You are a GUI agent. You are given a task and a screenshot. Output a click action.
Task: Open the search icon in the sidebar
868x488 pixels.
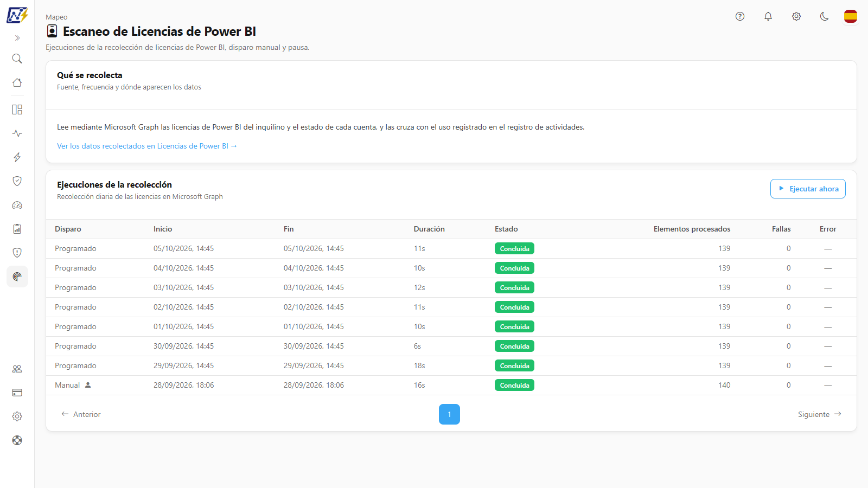(x=17, y=59)
